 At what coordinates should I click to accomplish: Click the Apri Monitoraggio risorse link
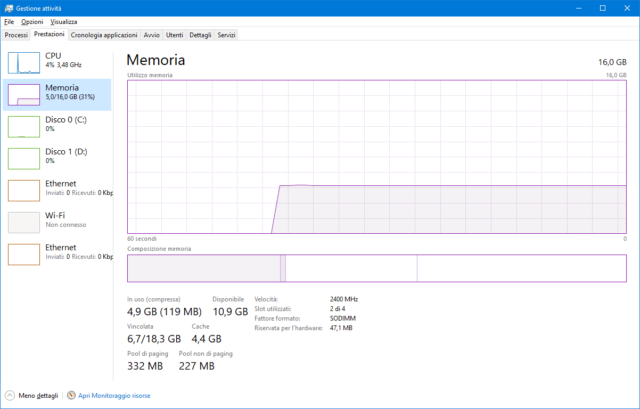pyautogui.click(x=114, y=396)
